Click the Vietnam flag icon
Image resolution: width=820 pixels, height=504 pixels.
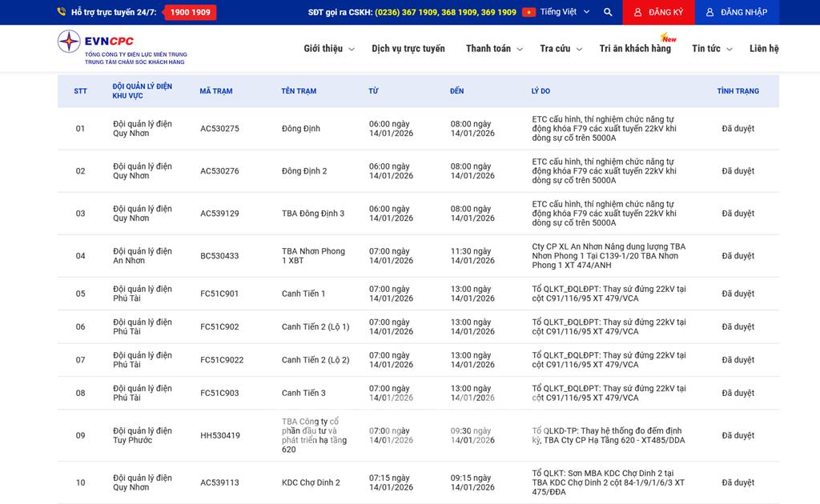529,12
